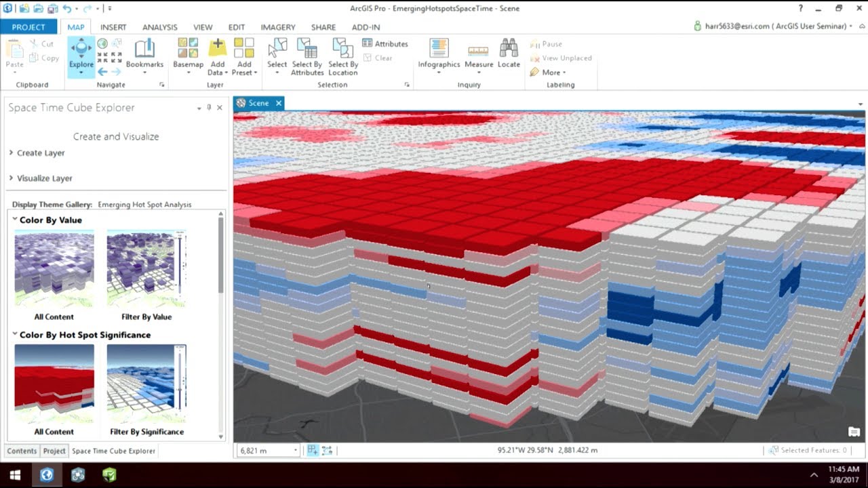Open the scene scale dropdown
The height and width of the screenshot is (488, 868).
(x=296, y=450)
